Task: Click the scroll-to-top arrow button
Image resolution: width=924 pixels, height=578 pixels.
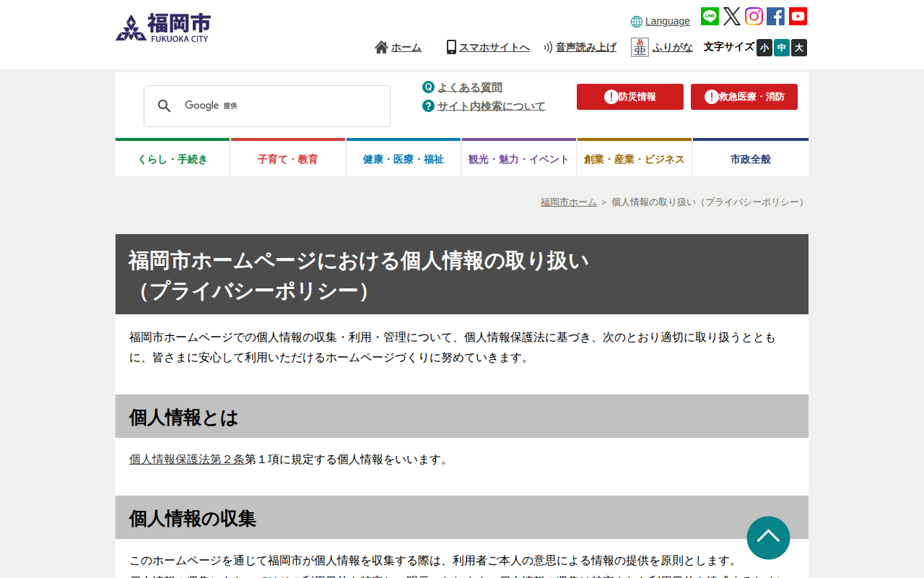Action: (768, 538)
